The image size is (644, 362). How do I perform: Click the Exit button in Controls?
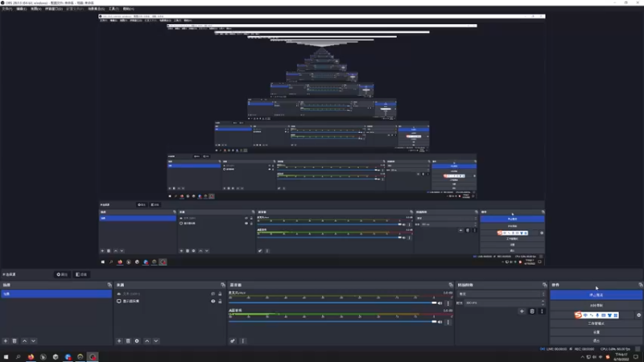pyautogui.click(x=597, y=340)
